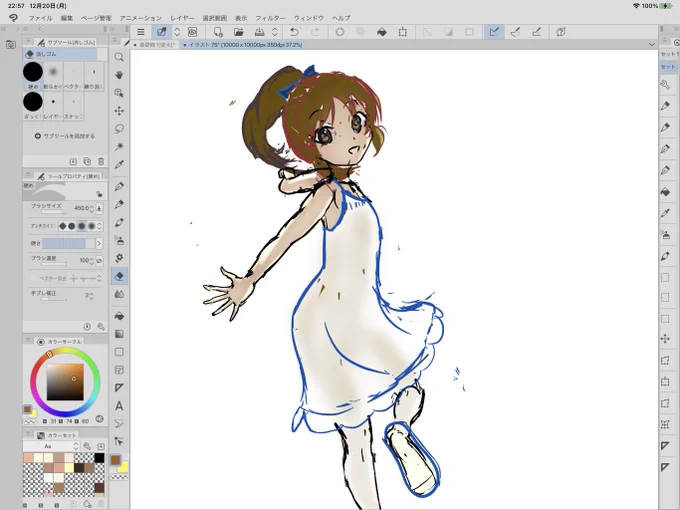Select the hard anti-aliasing diamond option

63,226
